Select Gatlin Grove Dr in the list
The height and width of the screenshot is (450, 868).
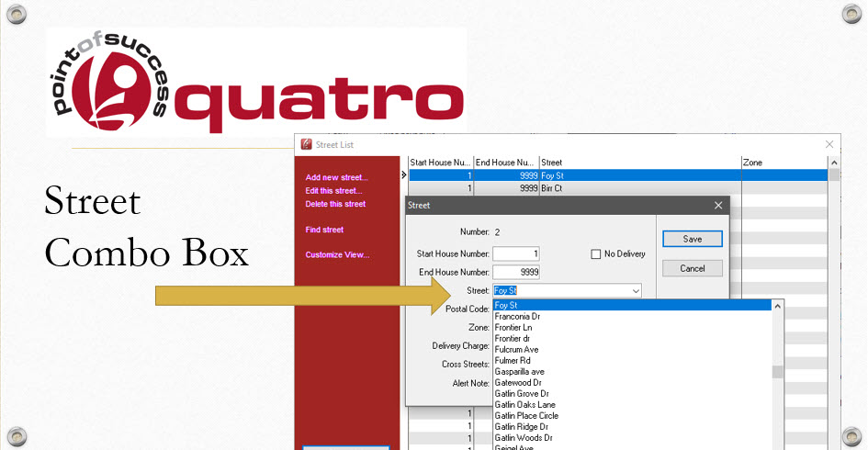tap(632, 394)
